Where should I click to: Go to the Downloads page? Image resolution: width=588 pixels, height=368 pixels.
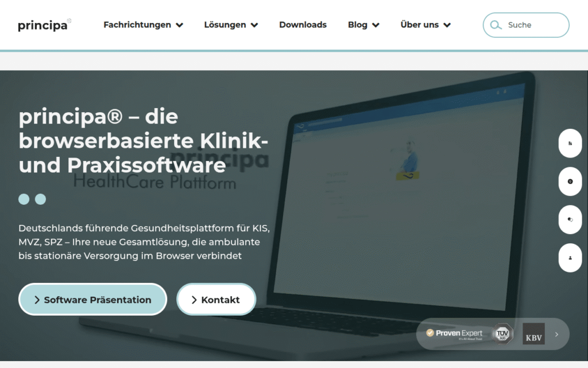click(x=303, y=25)
